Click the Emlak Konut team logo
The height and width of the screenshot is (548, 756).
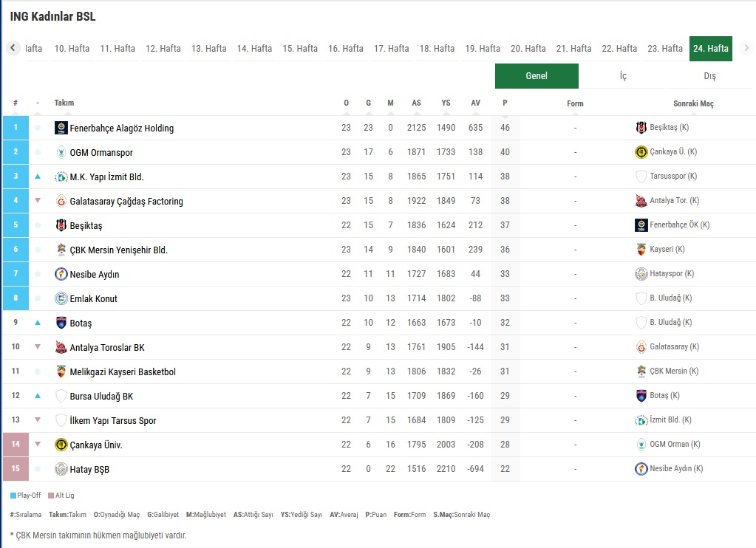coord(61,298)
